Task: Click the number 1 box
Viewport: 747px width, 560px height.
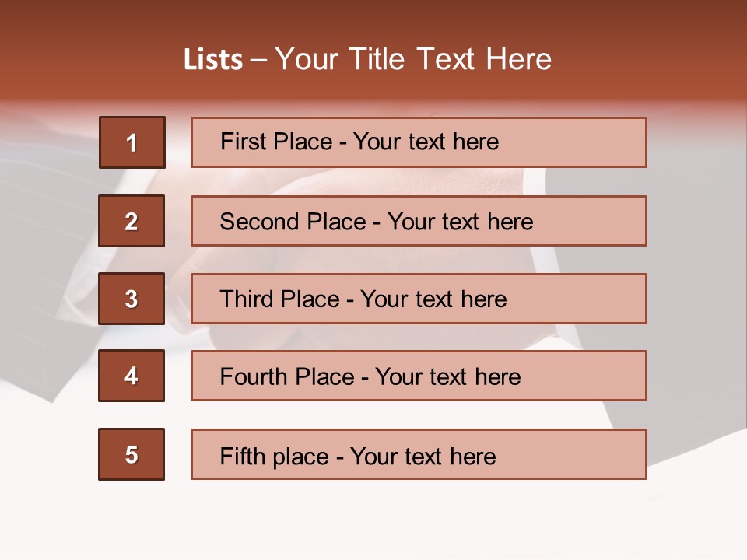Action: [132, 142]
